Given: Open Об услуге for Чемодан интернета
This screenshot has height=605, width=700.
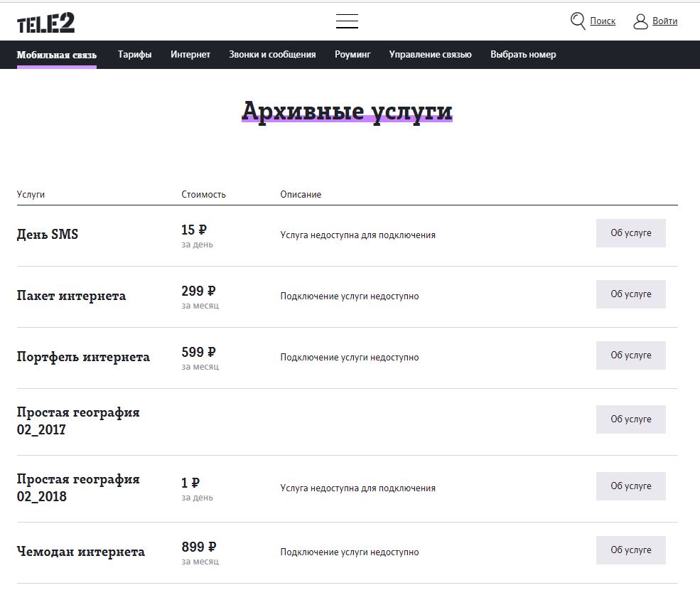Looking at the screenshot, I should pos(630,550).
